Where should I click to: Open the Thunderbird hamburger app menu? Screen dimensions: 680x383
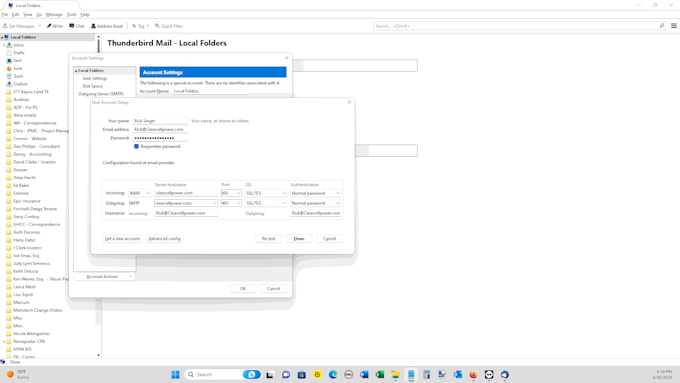(673, 26)
